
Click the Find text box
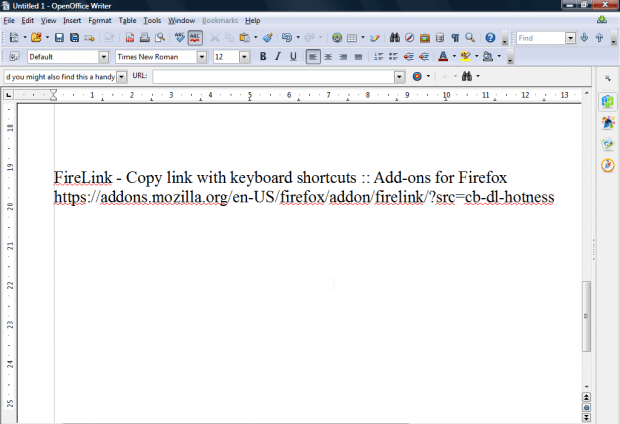point(541,38)
